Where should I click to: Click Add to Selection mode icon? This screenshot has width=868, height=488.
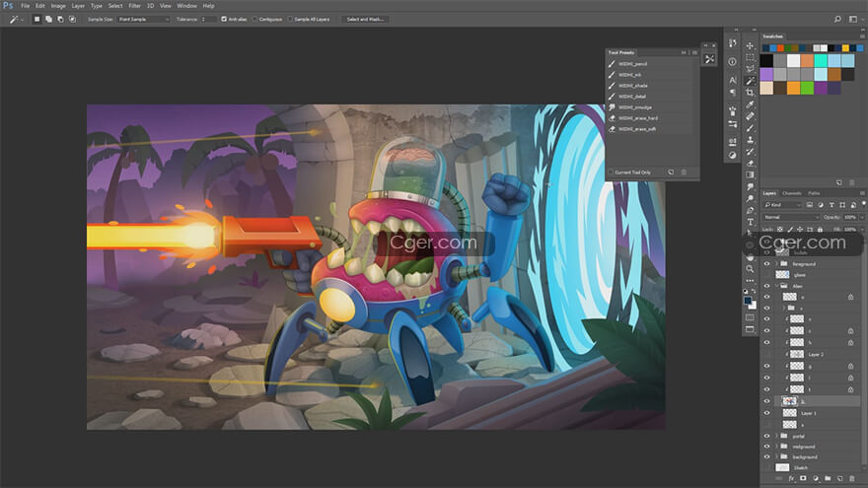click(48, 19)
